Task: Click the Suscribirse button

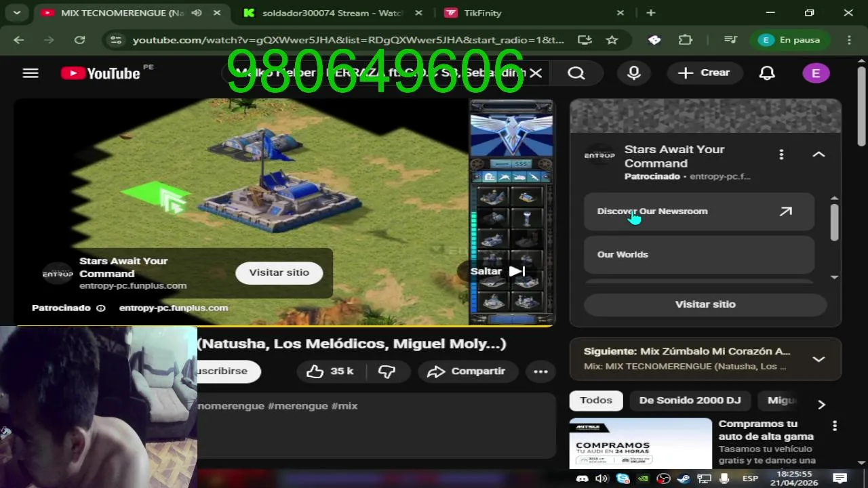Action: point(227,371)
